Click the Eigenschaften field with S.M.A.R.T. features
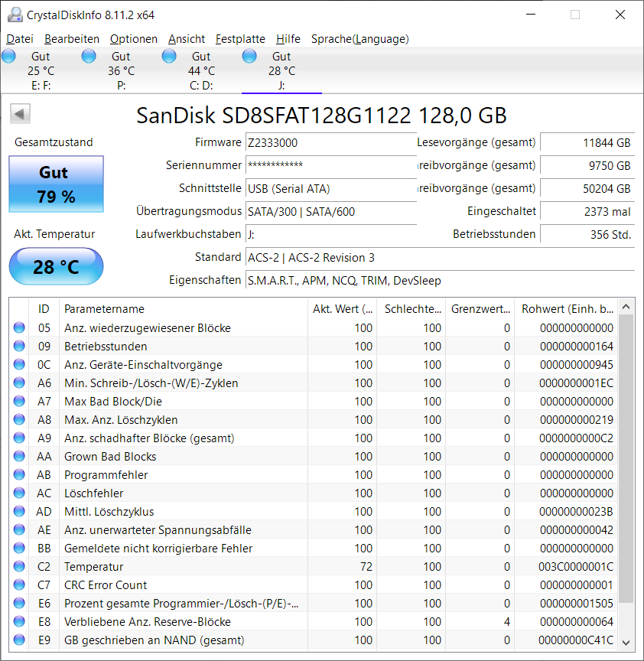644x661 pixels. [440, 280]
